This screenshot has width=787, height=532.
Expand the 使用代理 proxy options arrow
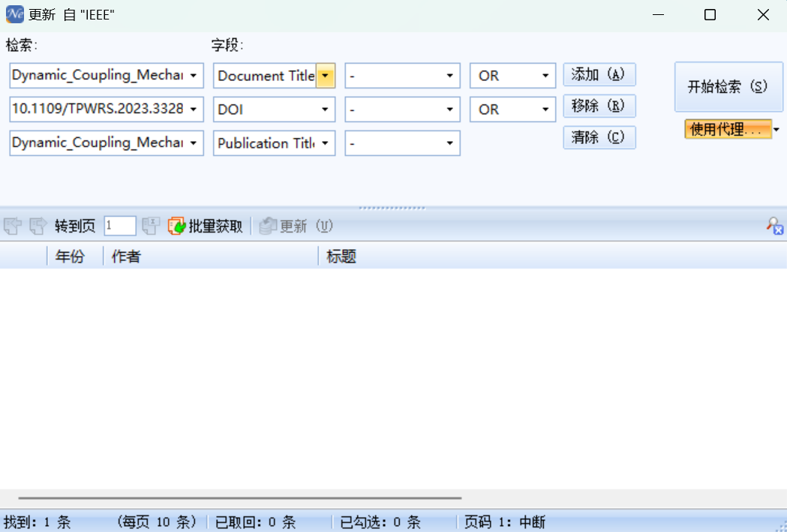pos(776,130)
